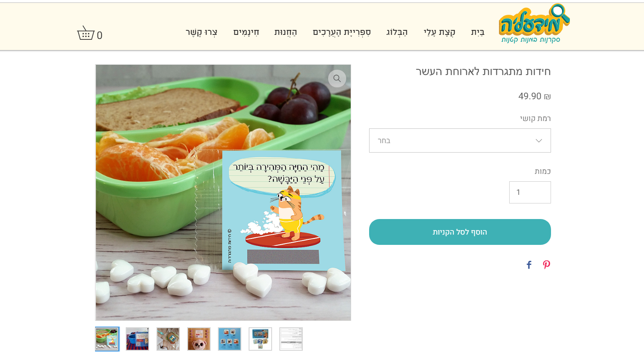Select the pink teddy bear thumbnail
The height and width of the screenshot is (363, 644).
pos(199,339)
